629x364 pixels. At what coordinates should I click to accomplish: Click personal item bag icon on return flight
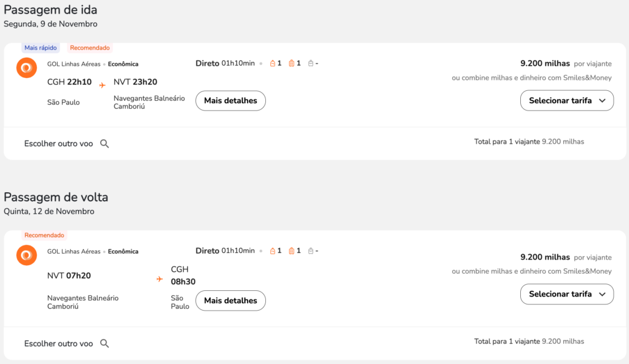tap(272, 251)
